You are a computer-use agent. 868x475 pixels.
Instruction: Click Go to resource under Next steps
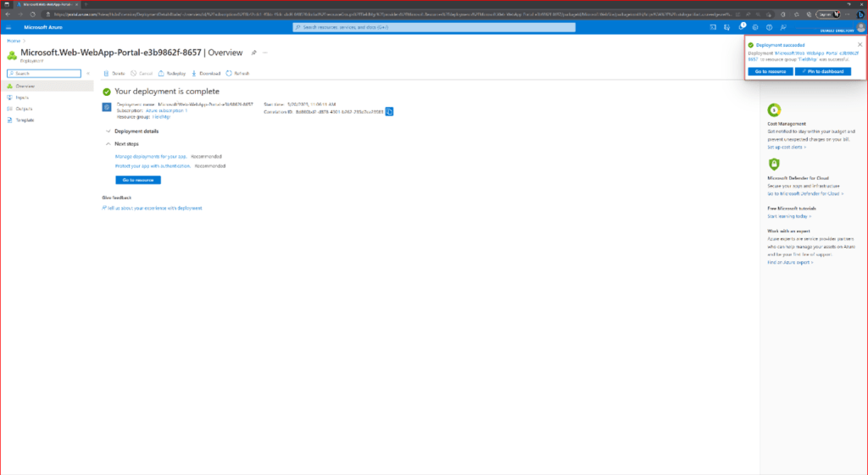[x=138, y=180]
